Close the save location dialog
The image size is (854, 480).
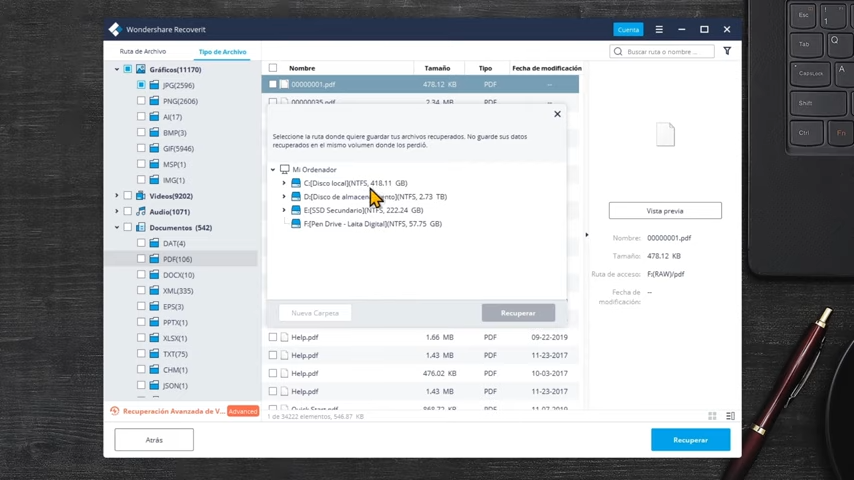click(x=557, y=114)
